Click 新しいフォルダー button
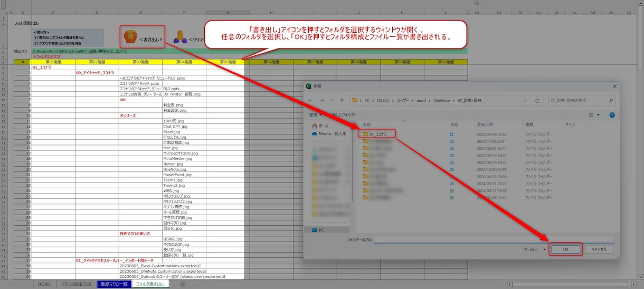Image resolution: width=644 pixels, height=289 pixels. coord(345,115)
